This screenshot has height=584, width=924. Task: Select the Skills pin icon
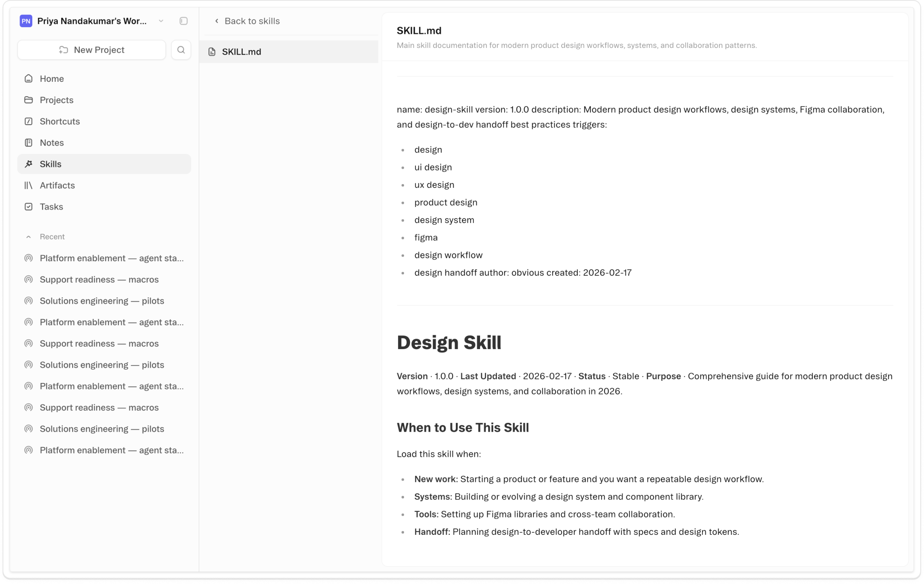pos(28,164)
